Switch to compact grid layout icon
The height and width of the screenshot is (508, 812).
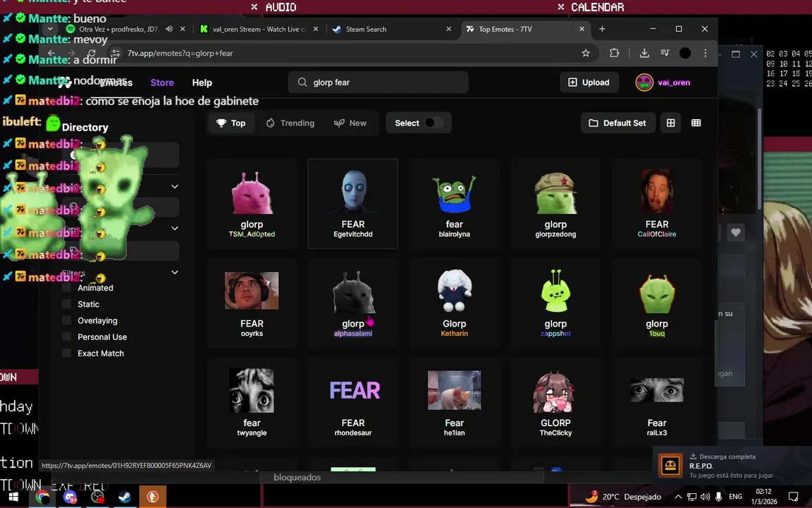pyautogui.click(x=696, y=123)
